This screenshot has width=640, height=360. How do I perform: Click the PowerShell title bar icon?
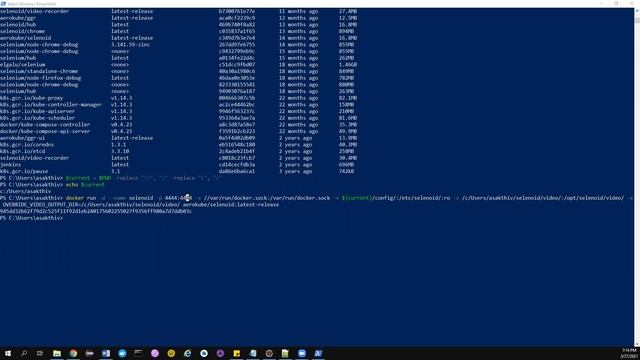point(3,3)
